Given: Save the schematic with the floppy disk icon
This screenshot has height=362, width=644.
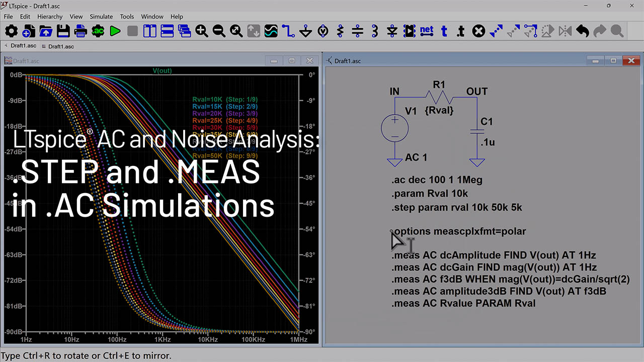Looking at the screenshot, I should pyautogui.click(x=63, y=31).
